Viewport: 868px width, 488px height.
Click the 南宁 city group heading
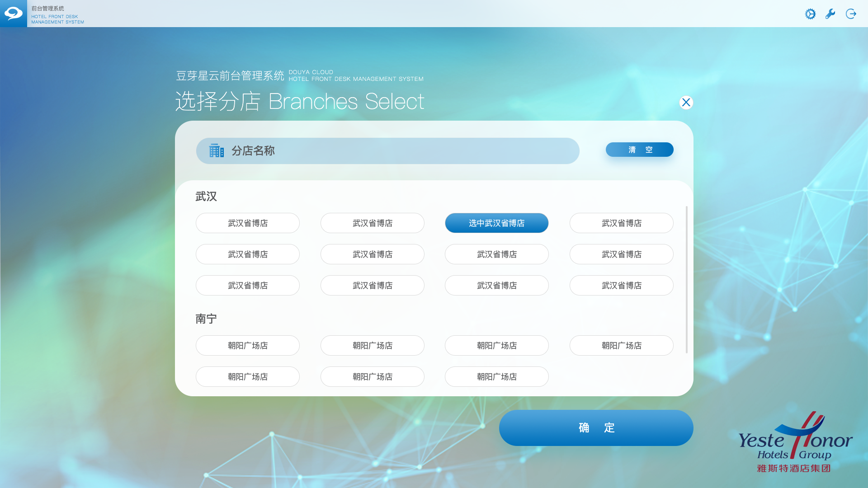[206, 319]
